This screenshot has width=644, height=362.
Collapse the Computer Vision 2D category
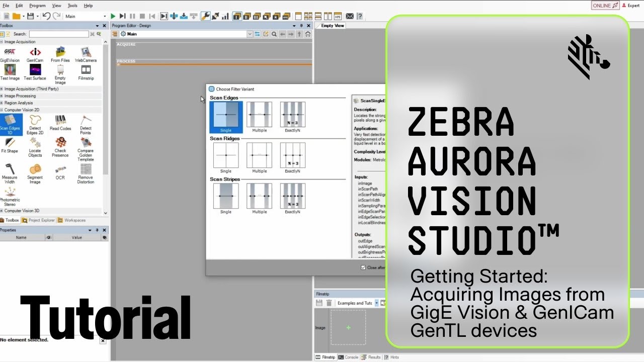point(2,110)
